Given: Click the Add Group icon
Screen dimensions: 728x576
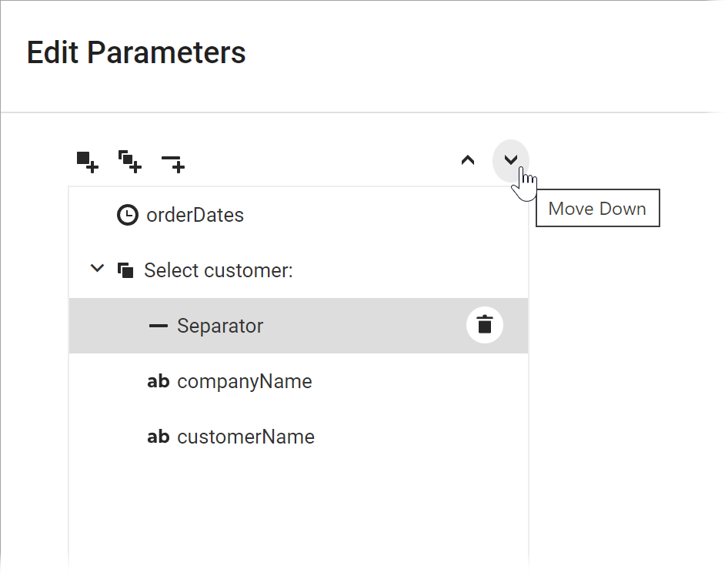Looking at the screenshot, I should click(x=129, y=162).
